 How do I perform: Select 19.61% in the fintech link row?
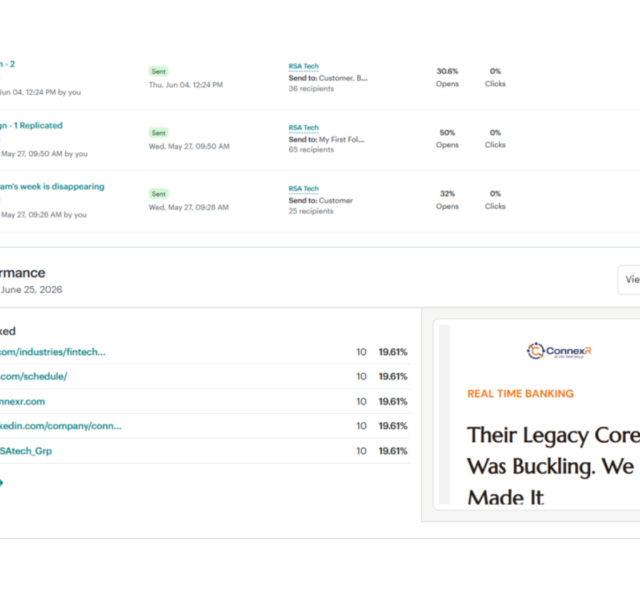393,352
